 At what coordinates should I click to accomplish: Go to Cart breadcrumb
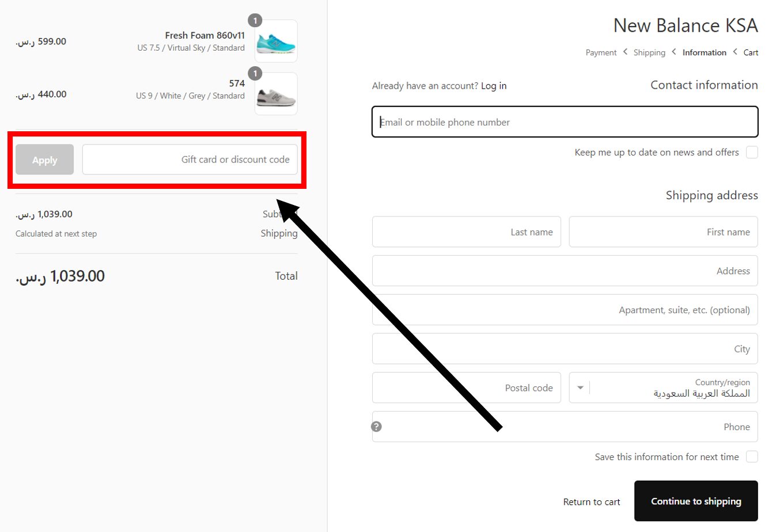pos(751,52)
